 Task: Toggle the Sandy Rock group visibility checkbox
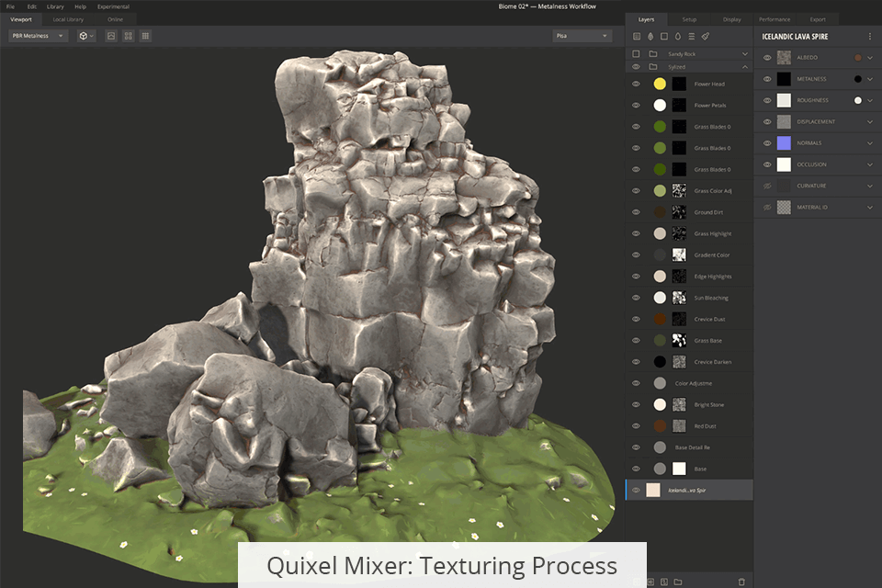click(x=636, y=54)
